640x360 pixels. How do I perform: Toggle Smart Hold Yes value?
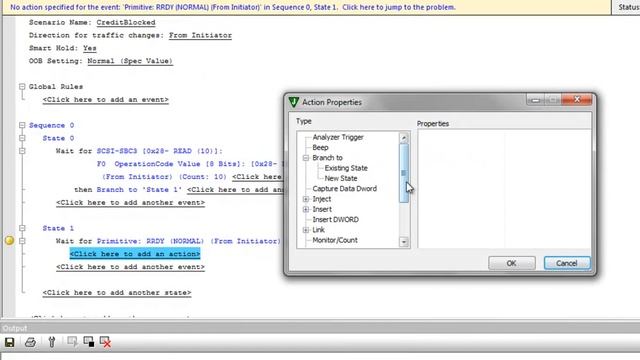(90, 48)
